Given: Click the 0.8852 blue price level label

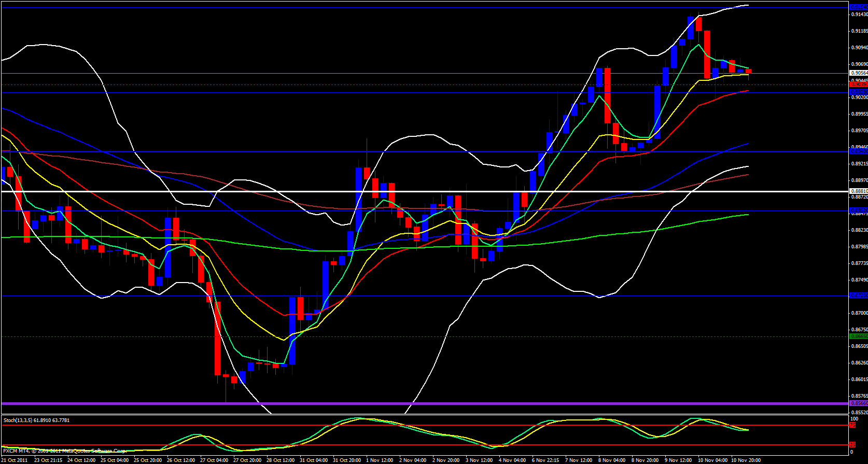Looking at the screenshot, I should [x=858, y=210].
